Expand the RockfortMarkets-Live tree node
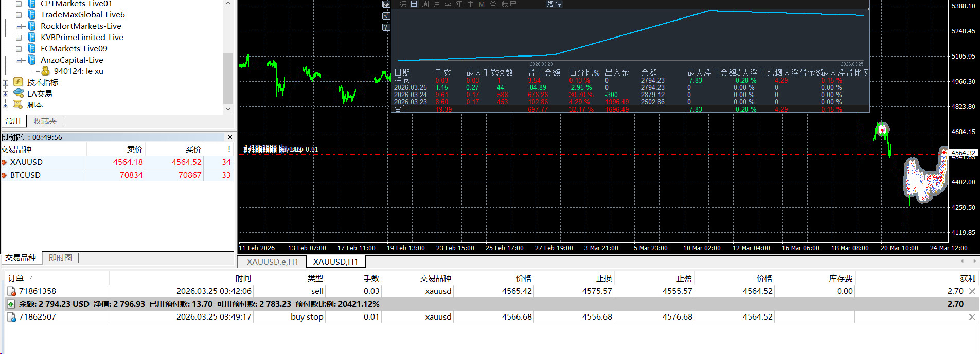The height and width of the screenshot is (354, 980). (x=19, y=26)
